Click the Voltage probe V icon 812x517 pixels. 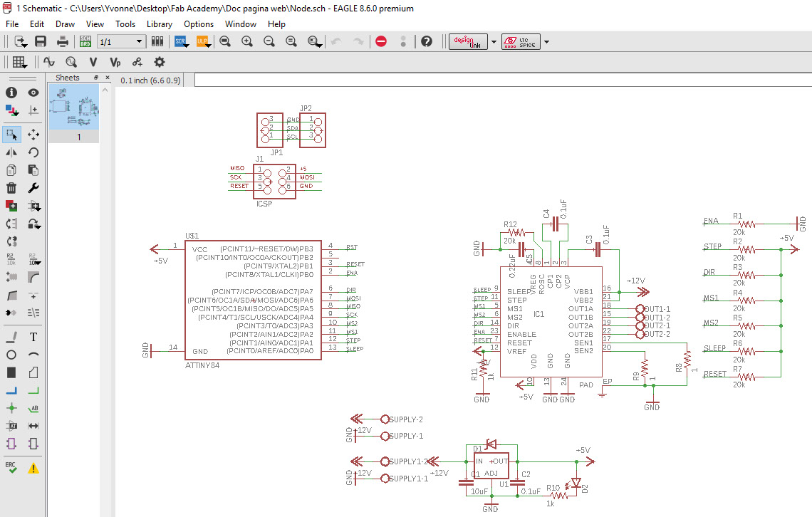(x=93, y=62)
